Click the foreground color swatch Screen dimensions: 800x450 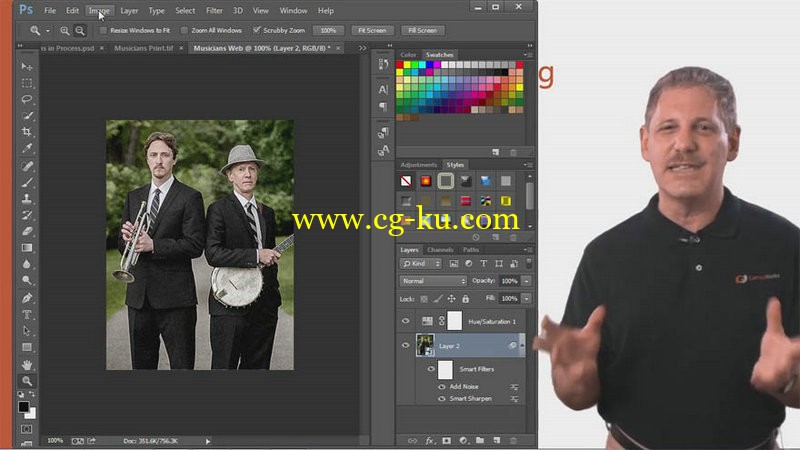23,407
